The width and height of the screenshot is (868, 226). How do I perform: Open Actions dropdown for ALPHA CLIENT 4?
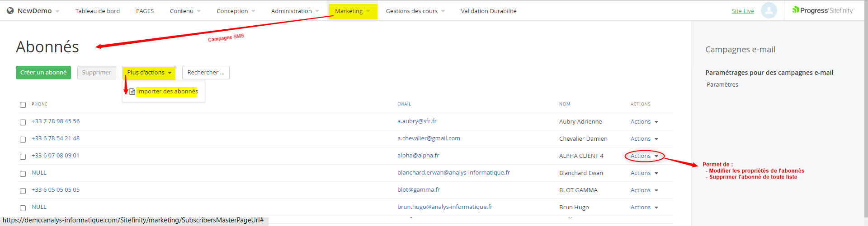644,156
